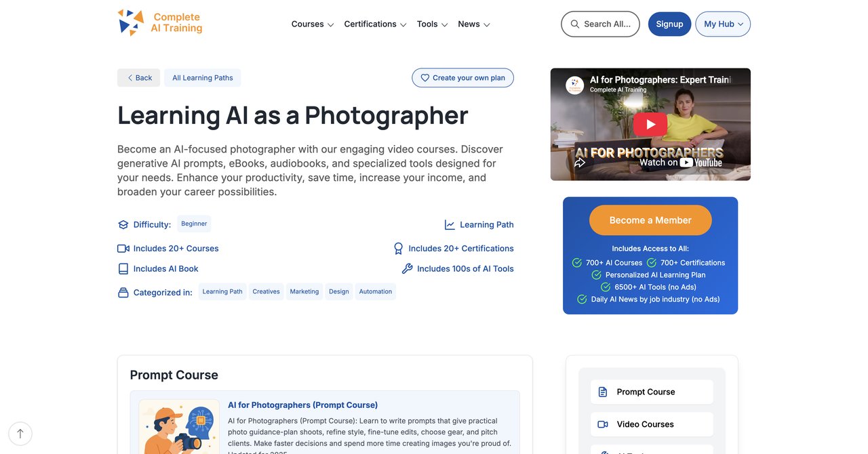
Task: Jump to Prompt Course section in sidebar
Action: point(652,392)
